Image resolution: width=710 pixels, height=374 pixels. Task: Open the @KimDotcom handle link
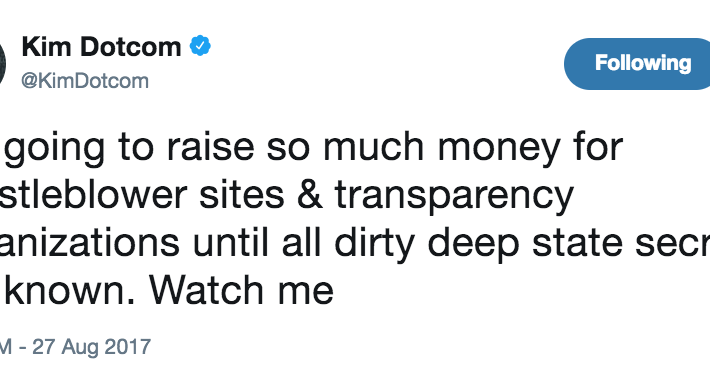point(85,81)
